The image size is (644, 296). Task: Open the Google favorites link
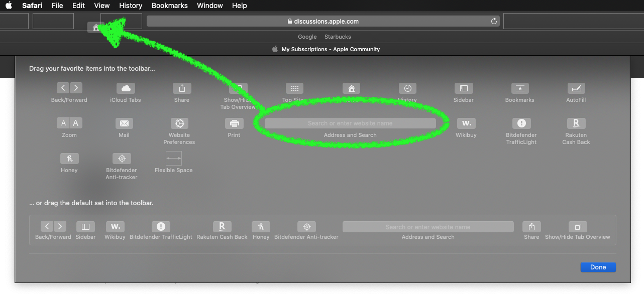tap(307, 37)
